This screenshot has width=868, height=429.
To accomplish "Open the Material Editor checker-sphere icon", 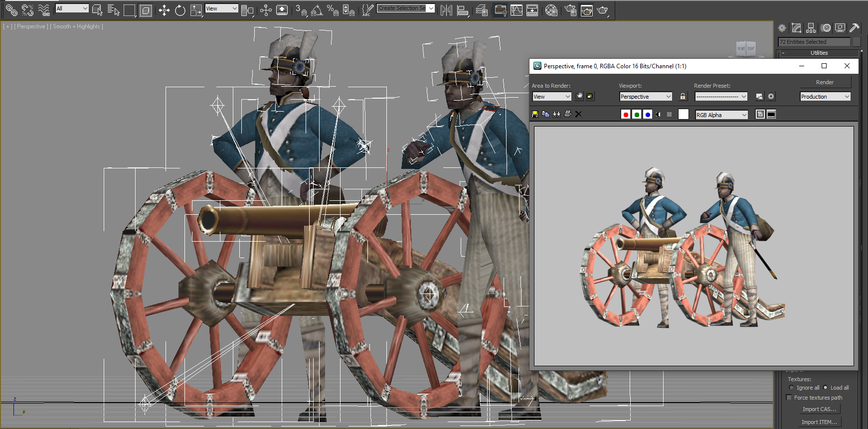I will (551, 10).
